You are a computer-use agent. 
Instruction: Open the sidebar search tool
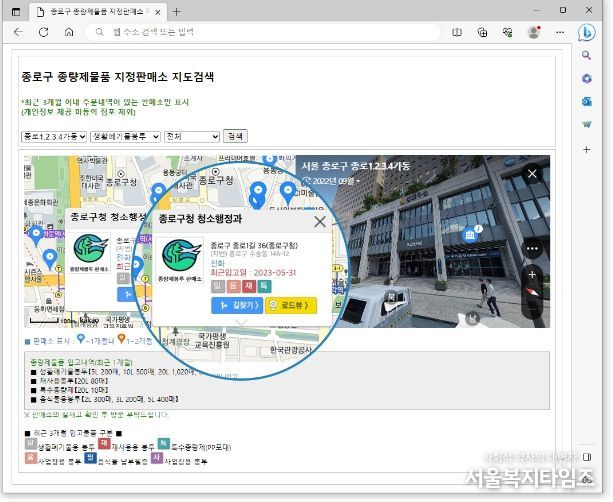586,55
